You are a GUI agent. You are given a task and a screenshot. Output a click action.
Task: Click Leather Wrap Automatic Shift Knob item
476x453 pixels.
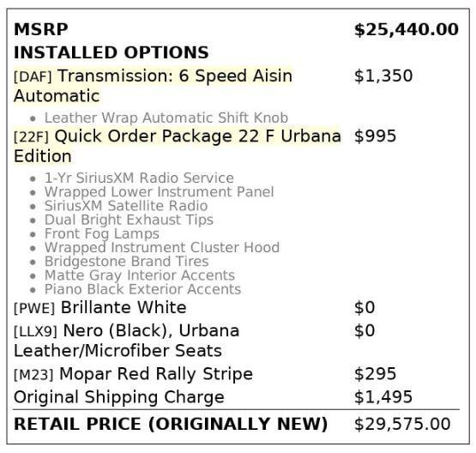(x=166, y=118)
